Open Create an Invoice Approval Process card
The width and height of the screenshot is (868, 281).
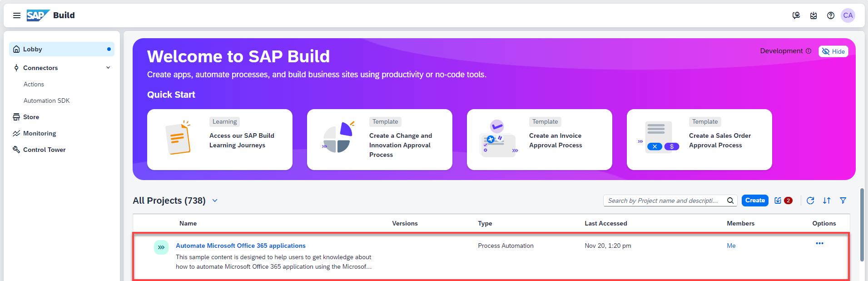pos(540,140)
